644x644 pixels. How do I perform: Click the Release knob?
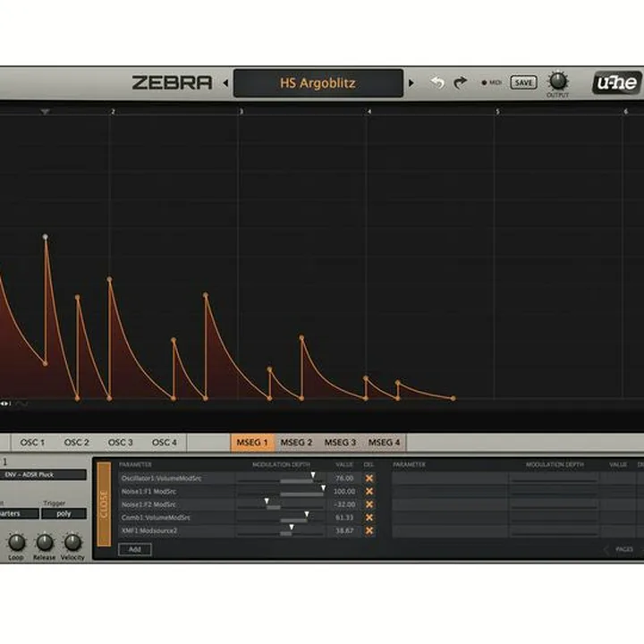coord(45,543)
